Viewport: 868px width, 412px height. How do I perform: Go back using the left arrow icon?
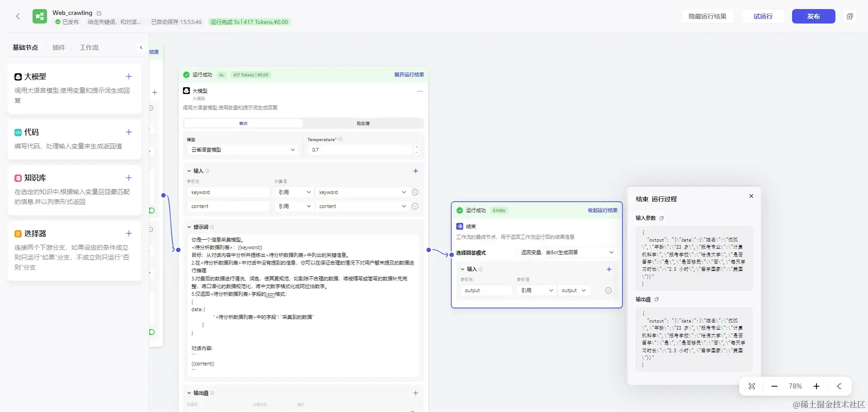[18, 16]
